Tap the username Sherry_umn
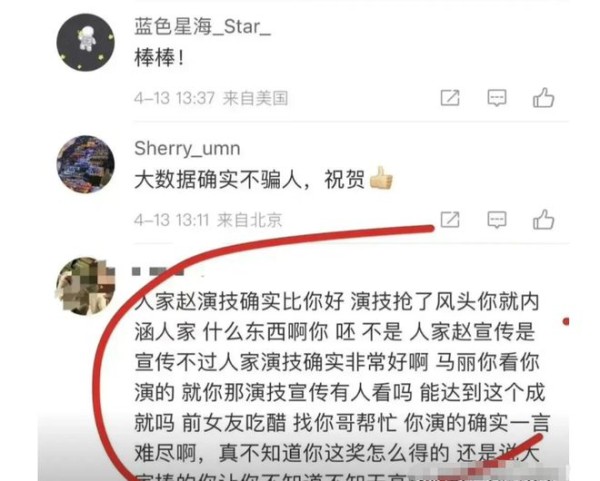This screenshot has height=481, width=600. point(187,148)
